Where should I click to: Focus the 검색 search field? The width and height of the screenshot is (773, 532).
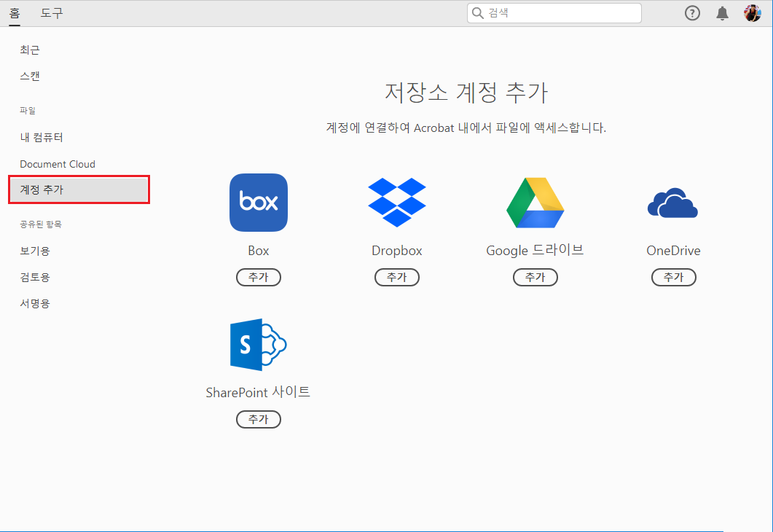(554, 13)
